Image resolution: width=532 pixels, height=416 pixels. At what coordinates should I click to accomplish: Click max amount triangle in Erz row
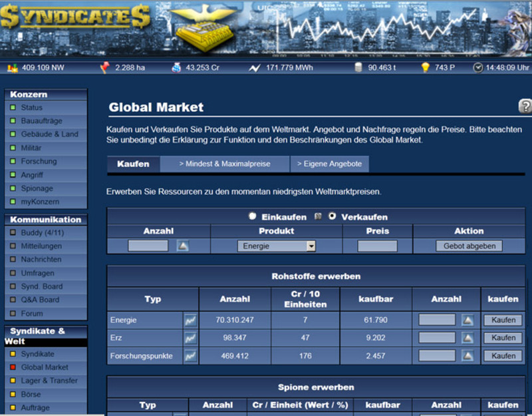(x=467, y=338)
